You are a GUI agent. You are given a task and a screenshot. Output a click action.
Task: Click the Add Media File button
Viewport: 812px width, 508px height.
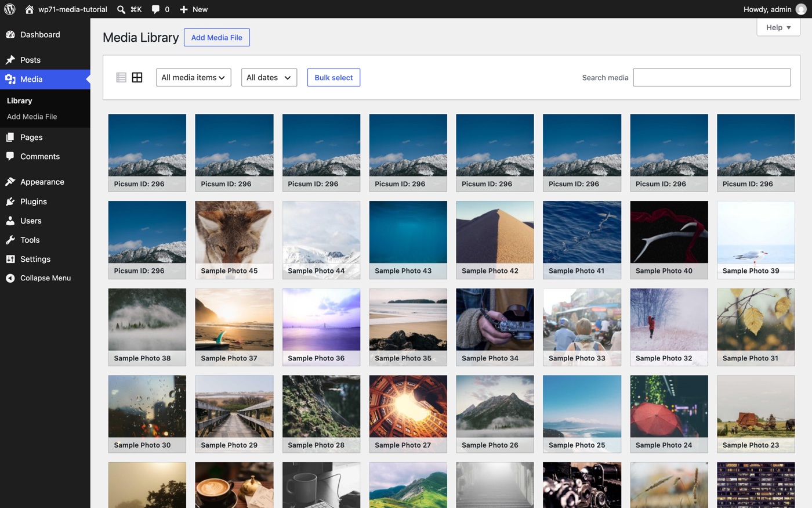tap(217, 37)
